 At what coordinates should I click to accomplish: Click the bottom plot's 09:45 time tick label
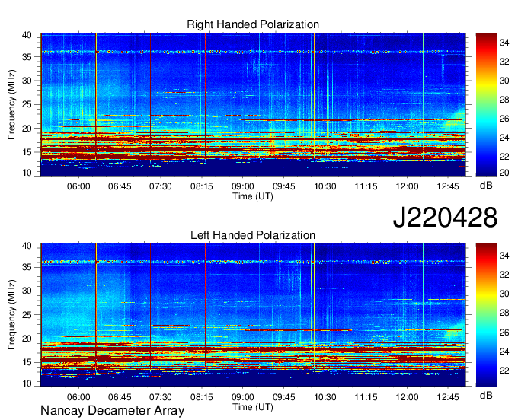pos(284,397)
